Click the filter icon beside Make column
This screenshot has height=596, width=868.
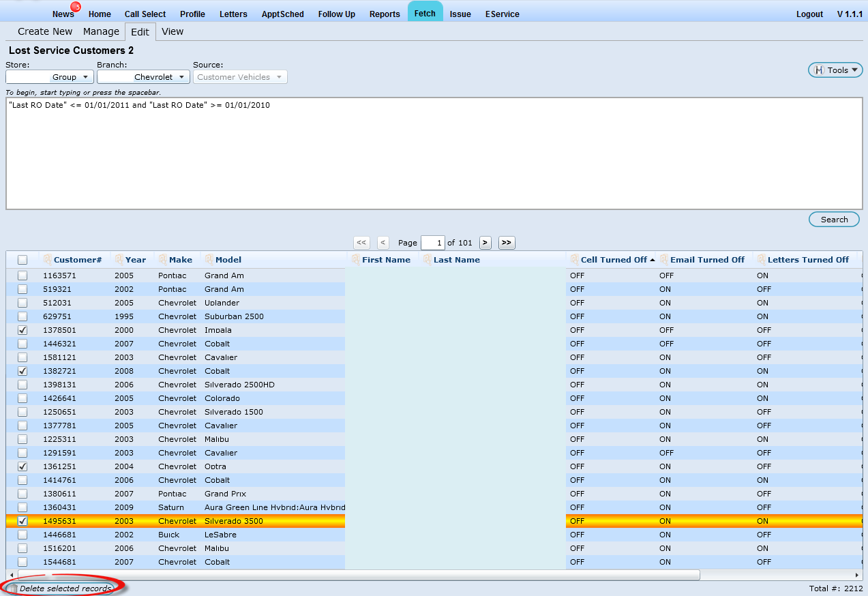click(163, 260)
